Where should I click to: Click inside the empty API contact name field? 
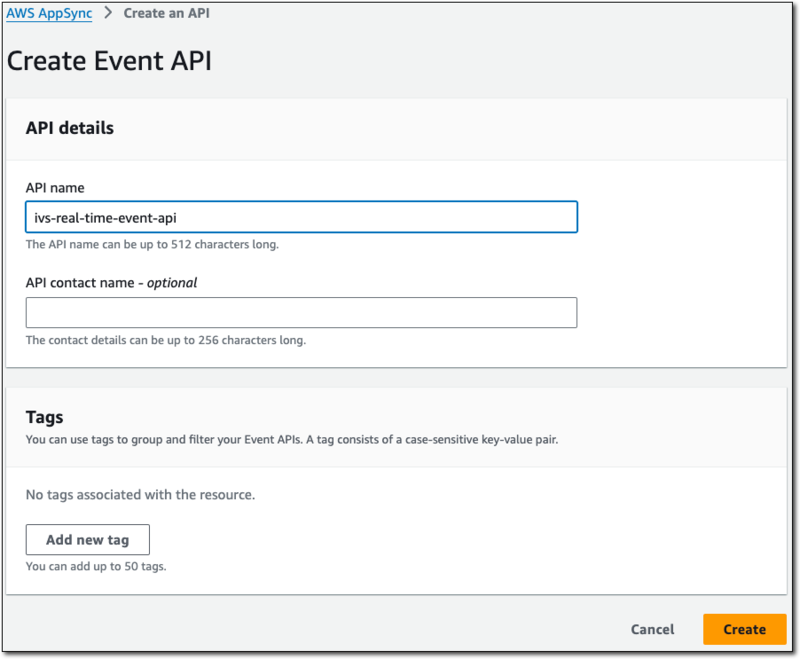[x=300, y=312]
